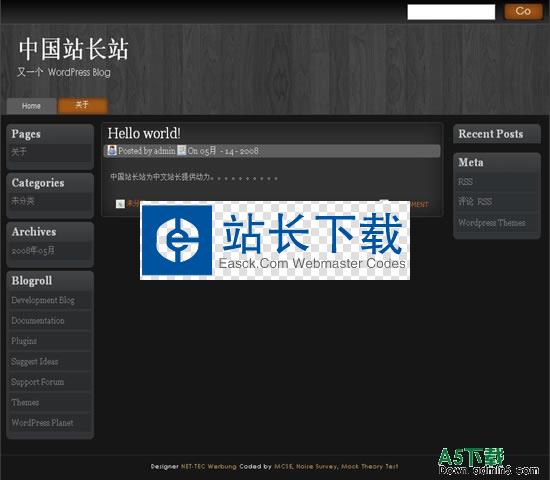The image size is (550, 480).
Task: Click the 站长下载 Easck.Com banner image
Action: click(x=275, y=240)
